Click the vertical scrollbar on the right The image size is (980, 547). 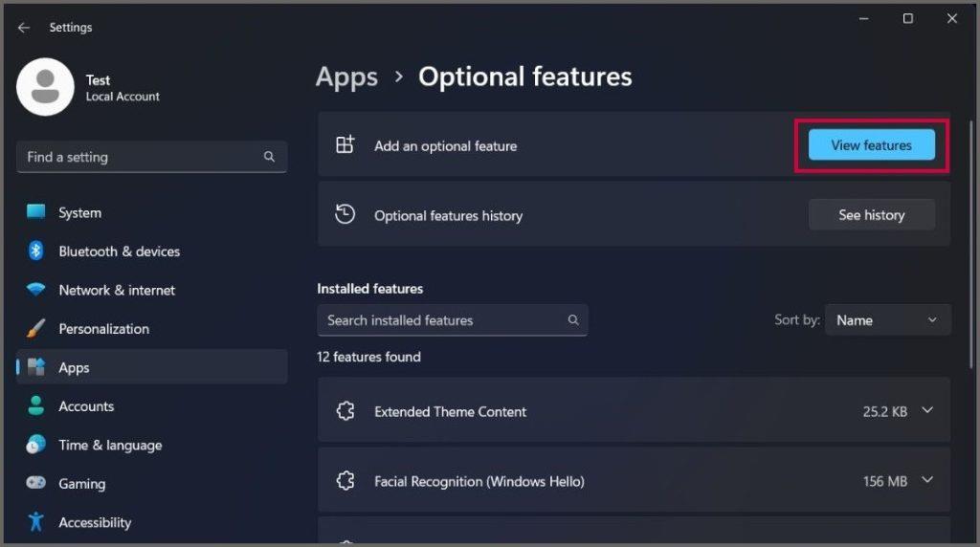tap(972, 244)
